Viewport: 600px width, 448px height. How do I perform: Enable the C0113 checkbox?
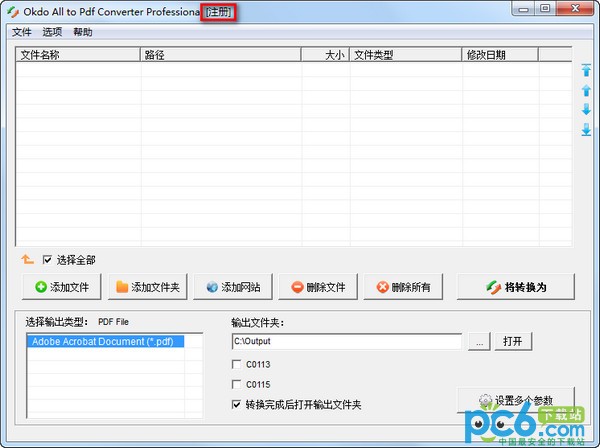[236, 364]
